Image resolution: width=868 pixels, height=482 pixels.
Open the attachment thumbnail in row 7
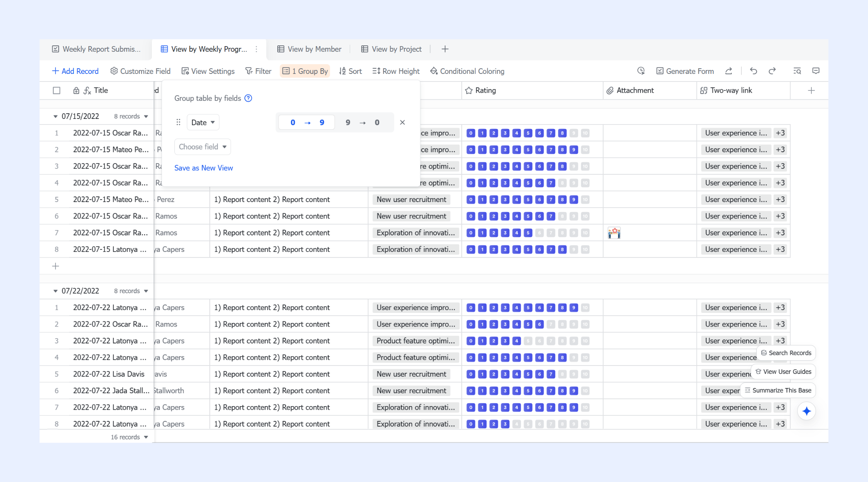pos(614,233)
